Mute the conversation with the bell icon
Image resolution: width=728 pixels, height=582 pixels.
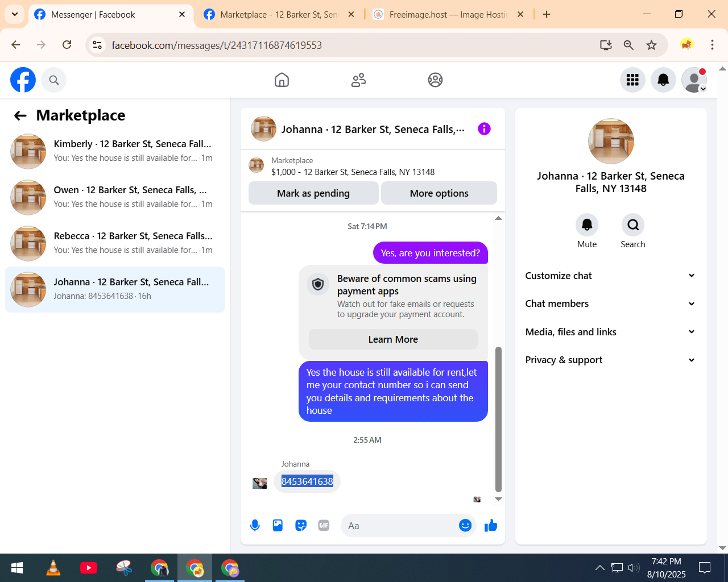(587, 225)
